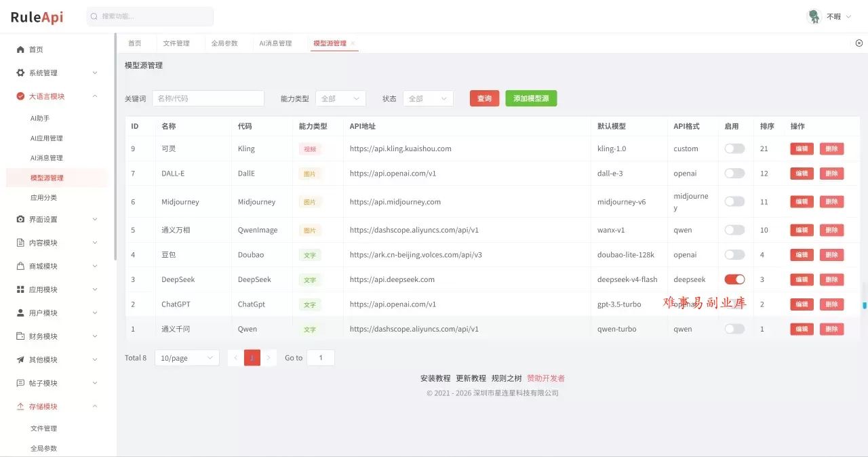Go to next page arrow in pagination
Screen dimensions: 868x457
269,357
